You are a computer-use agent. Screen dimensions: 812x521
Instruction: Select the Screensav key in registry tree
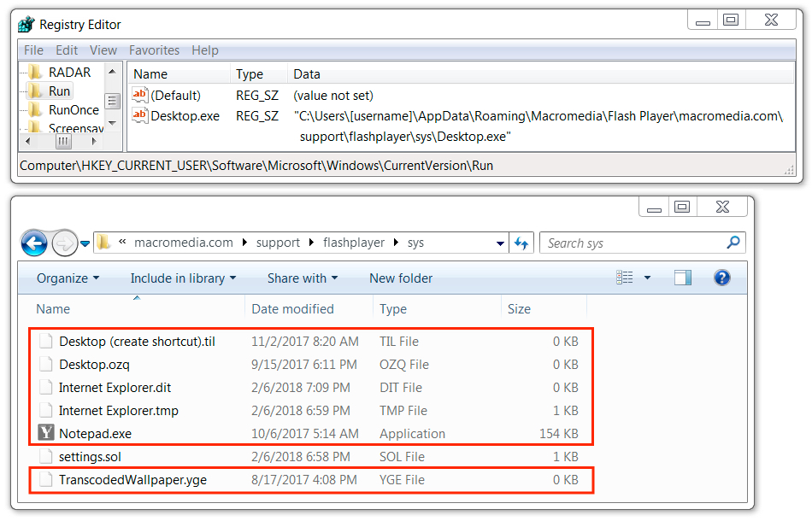[x=75, y=128]
